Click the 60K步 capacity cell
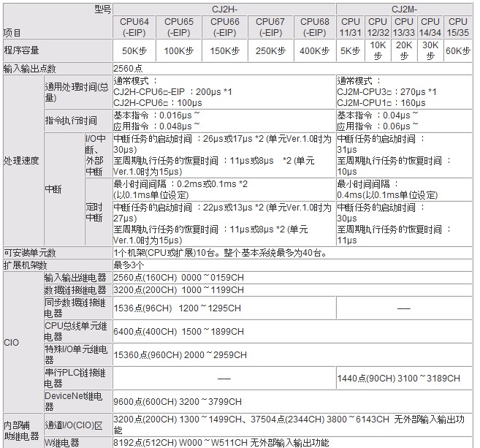Viewport: 480px width, 448px height. point(457,50)
